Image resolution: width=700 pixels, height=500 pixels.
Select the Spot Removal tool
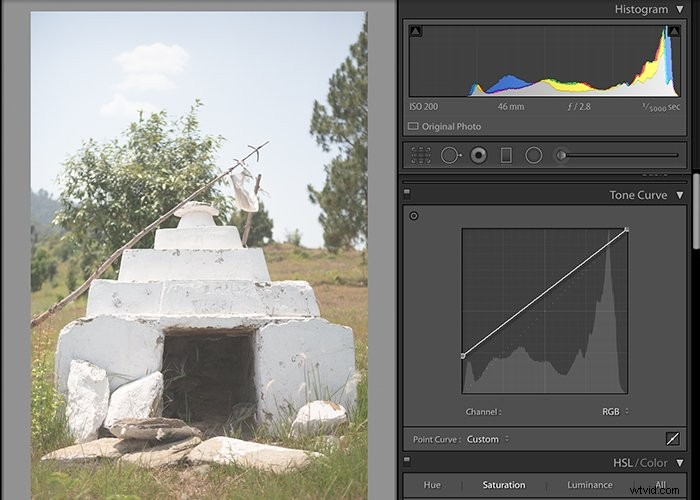click(451, 155)
